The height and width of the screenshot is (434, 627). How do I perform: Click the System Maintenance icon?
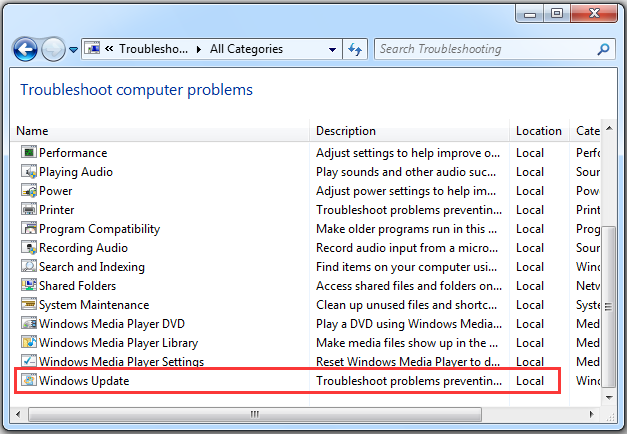click(x=29, y=304)
